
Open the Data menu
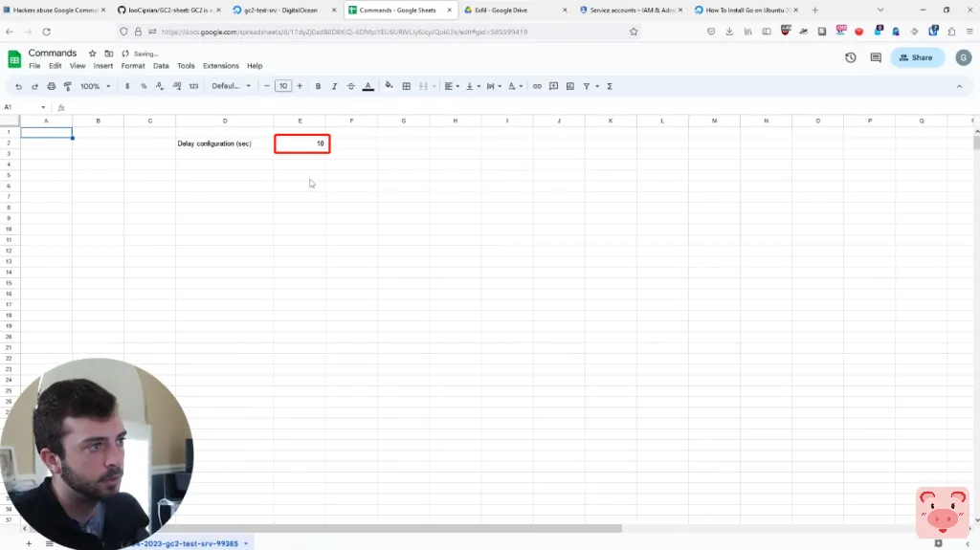tap(161, 66)
